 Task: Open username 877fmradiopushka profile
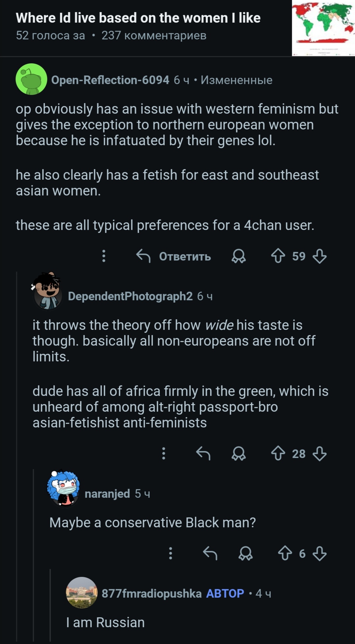[x=151, y=593]
